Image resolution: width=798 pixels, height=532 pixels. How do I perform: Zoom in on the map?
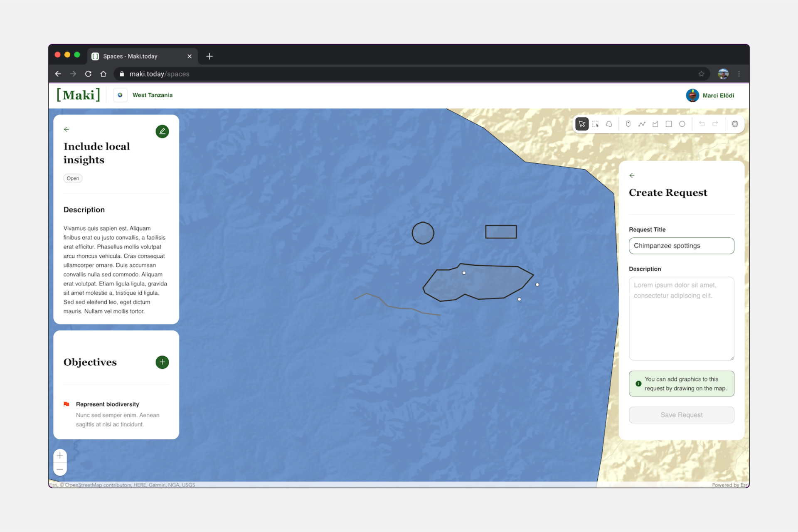(x=60, y=456)
